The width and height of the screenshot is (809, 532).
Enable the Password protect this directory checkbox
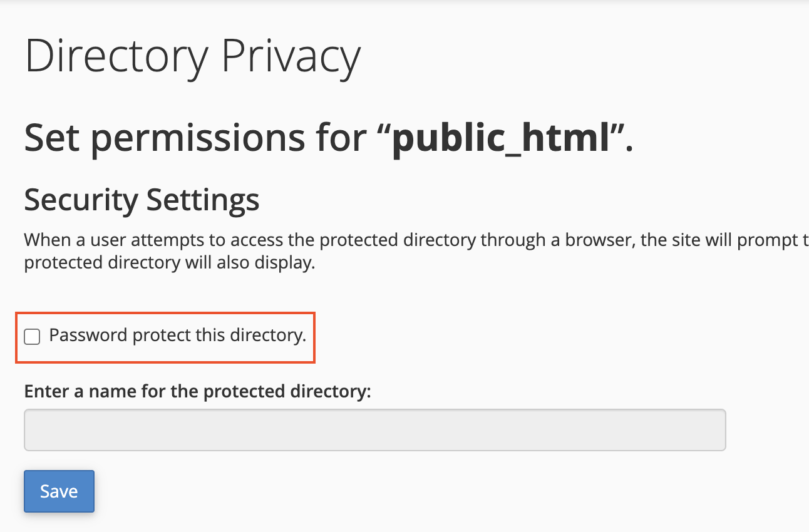(32, 337)
